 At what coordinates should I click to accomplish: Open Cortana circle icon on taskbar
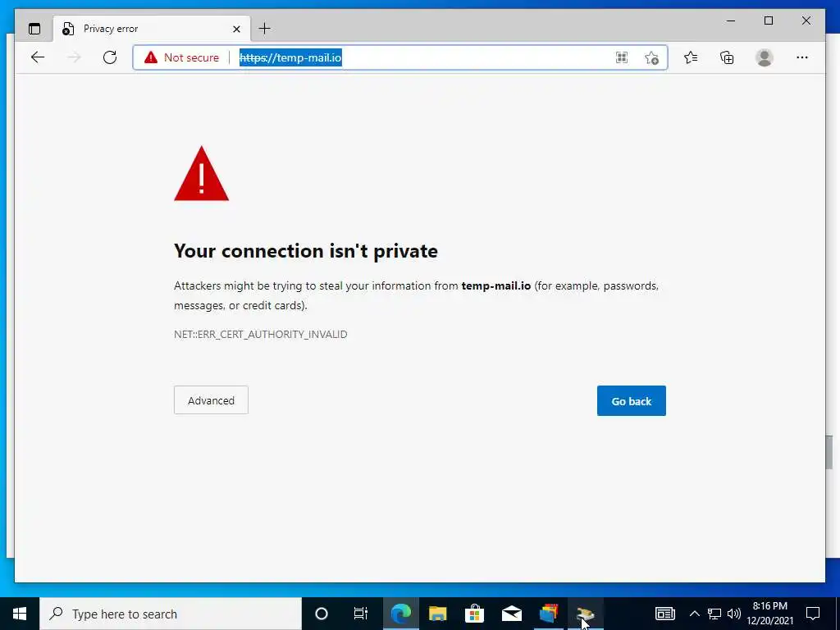pyautogui.click(x=321, y=614)
